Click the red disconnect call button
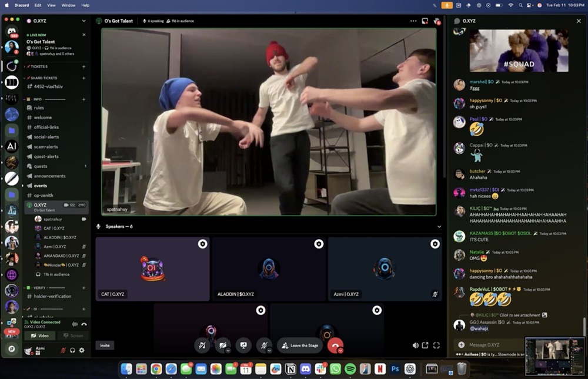The image size is (588, 379). coord(335,346)
